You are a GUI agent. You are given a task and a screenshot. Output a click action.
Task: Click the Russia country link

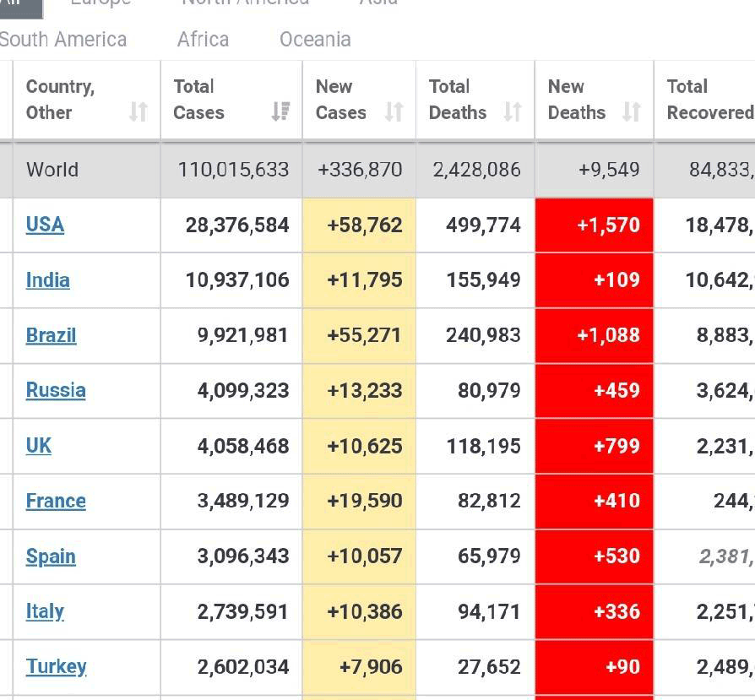pos(56,390)
